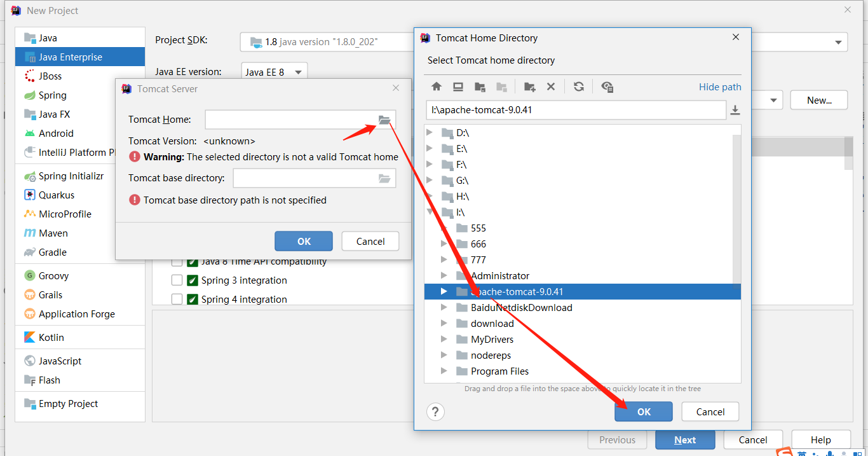Choose Application Forge project type
Screen dimensions: 868x456
click(80, 314)
